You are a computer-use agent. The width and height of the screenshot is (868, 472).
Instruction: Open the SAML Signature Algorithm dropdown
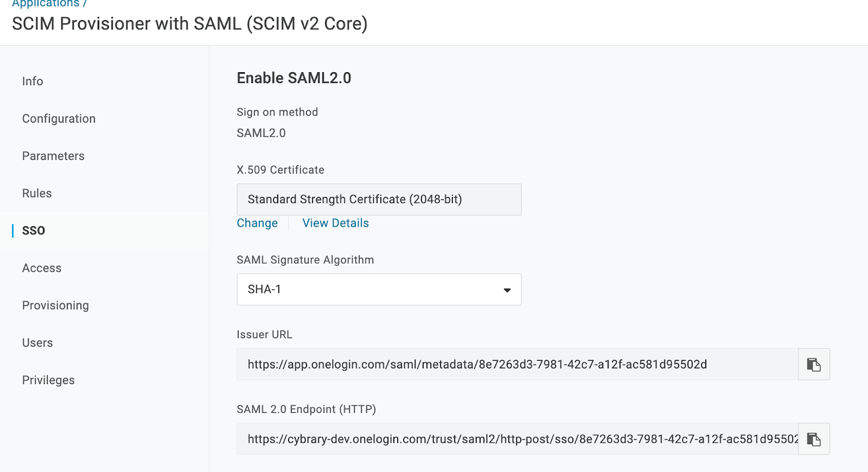(379, 290)
